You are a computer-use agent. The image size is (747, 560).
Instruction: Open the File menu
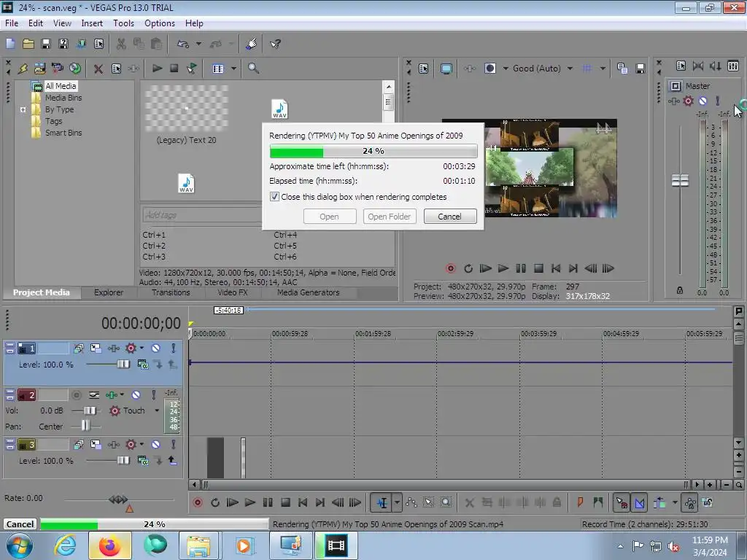pos(12,23)
